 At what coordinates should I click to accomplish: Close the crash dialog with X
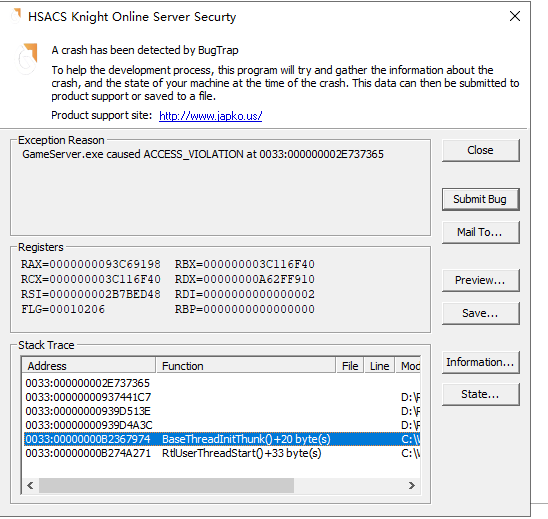click(x=515, y=16)
